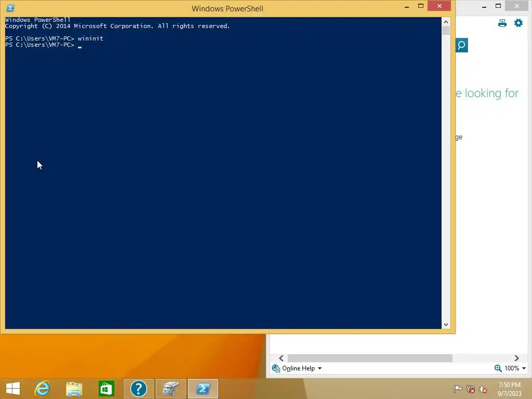Click Help window horizontal scroll left arrow

click(281, 358)
